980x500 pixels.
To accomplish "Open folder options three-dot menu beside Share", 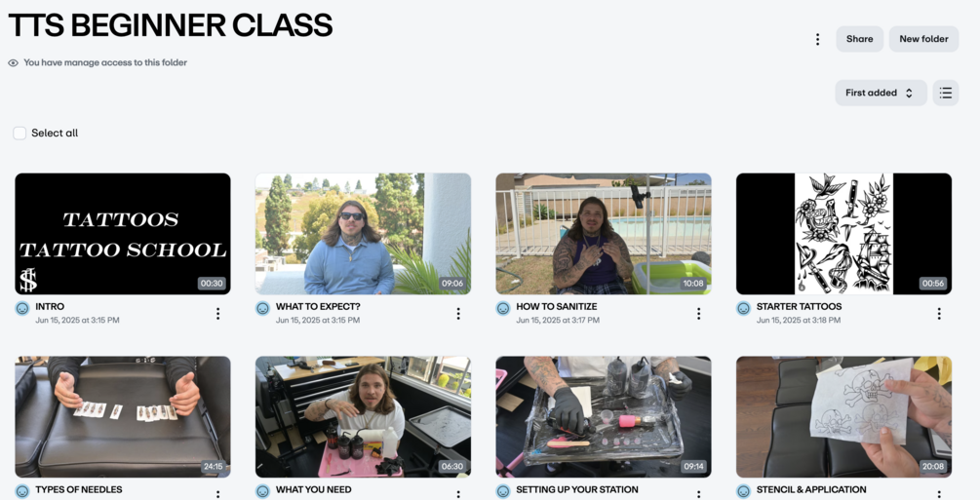I will pos(817,39).
